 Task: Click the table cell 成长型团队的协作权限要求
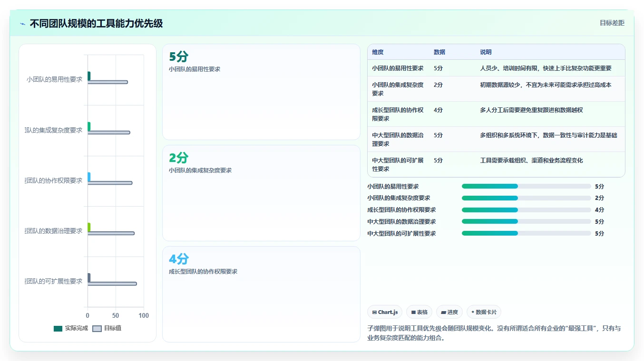(x=398, y=114)
